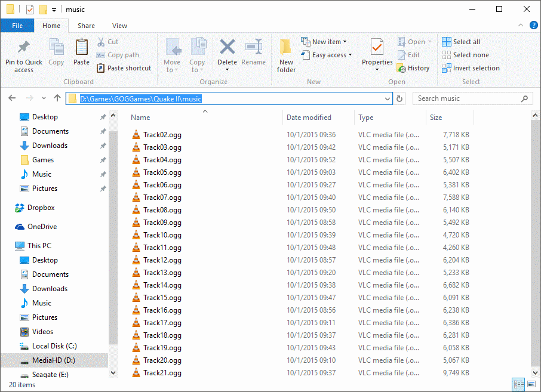Switch to the View tab

pos(119,26)
